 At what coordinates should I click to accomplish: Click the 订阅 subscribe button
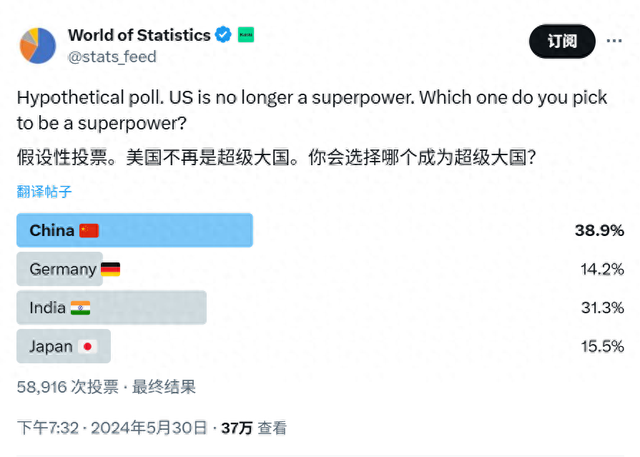[562, 41]
